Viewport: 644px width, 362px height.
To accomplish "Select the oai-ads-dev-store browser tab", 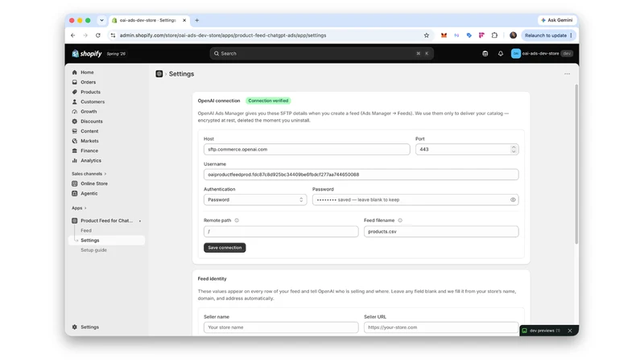I will coord(149,20).
